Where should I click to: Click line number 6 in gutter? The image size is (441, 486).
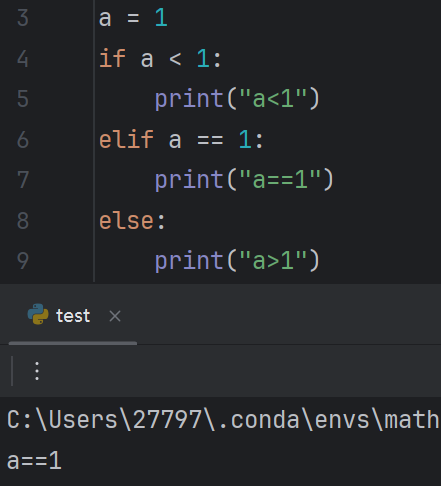[23, 140]
